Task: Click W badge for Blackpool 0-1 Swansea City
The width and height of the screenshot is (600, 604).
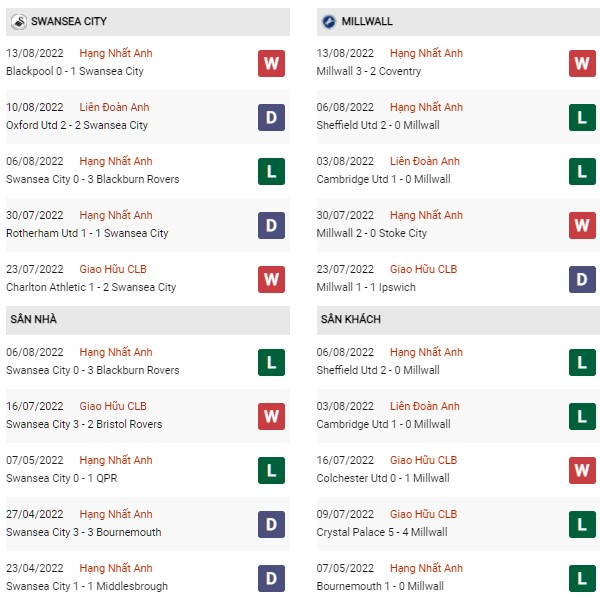Action: pos(272,64)
